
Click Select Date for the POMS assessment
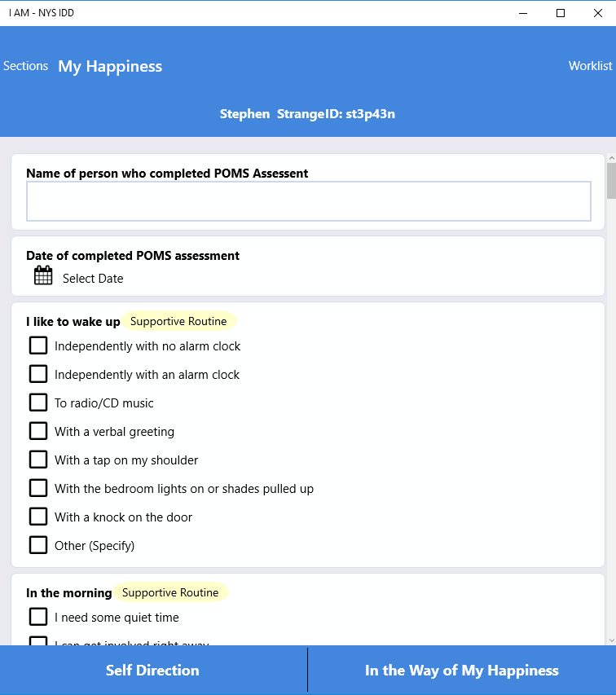tap(92, 278)
